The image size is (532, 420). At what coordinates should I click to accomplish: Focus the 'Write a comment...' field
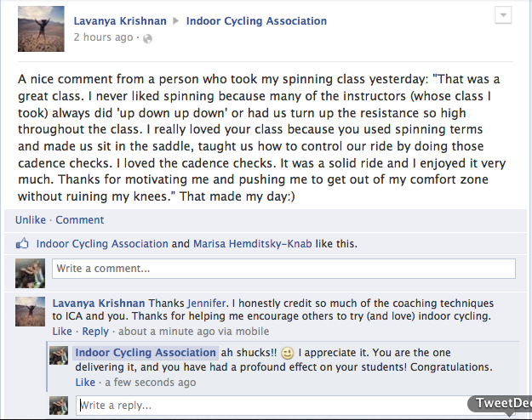(283, 269)
